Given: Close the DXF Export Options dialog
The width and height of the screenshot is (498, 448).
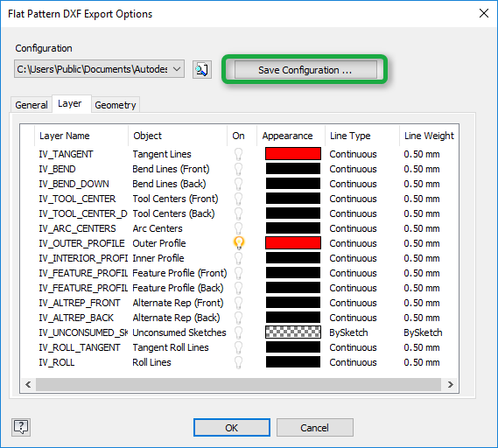Looking at the screenshot, I should (x=484, y=13).
